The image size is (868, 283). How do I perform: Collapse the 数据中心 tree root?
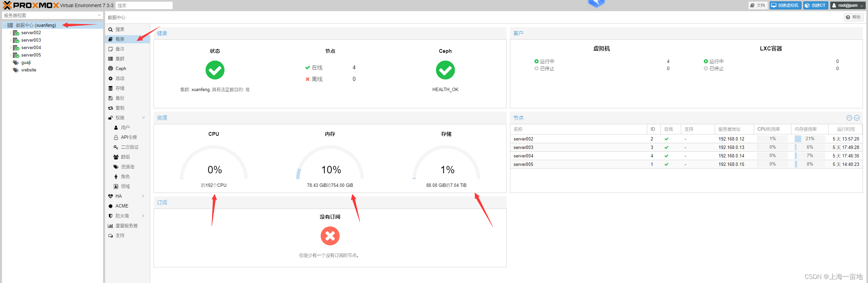(5, 25)
